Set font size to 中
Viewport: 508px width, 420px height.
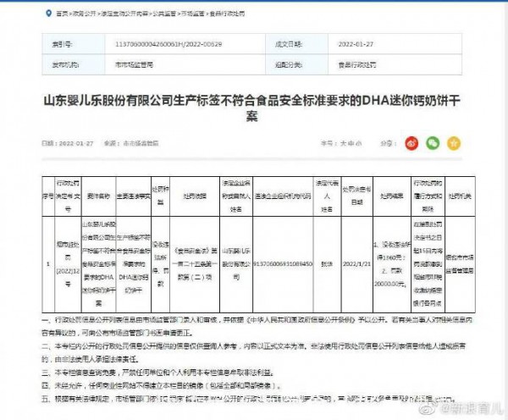[x=351, y=143]
